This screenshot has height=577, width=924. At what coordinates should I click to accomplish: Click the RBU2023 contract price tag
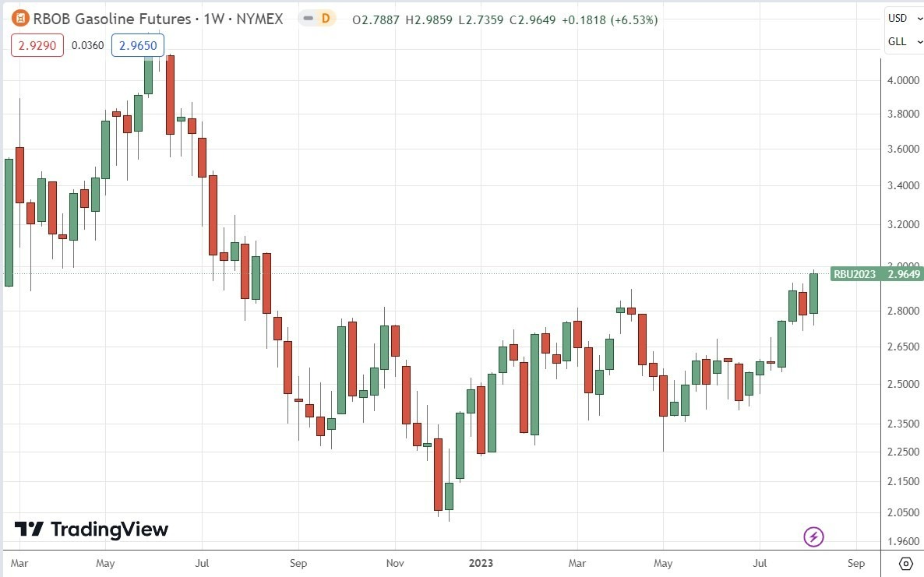[855, 274]
